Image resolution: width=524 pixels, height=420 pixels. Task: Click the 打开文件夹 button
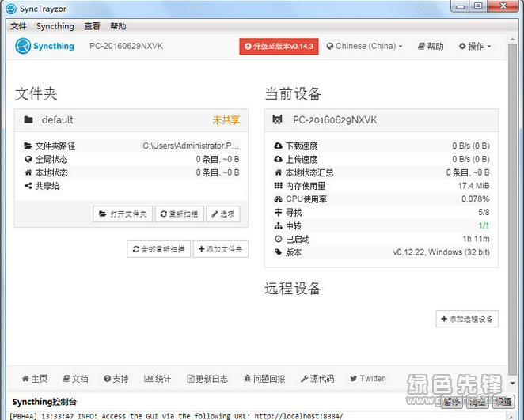(123, 214)
